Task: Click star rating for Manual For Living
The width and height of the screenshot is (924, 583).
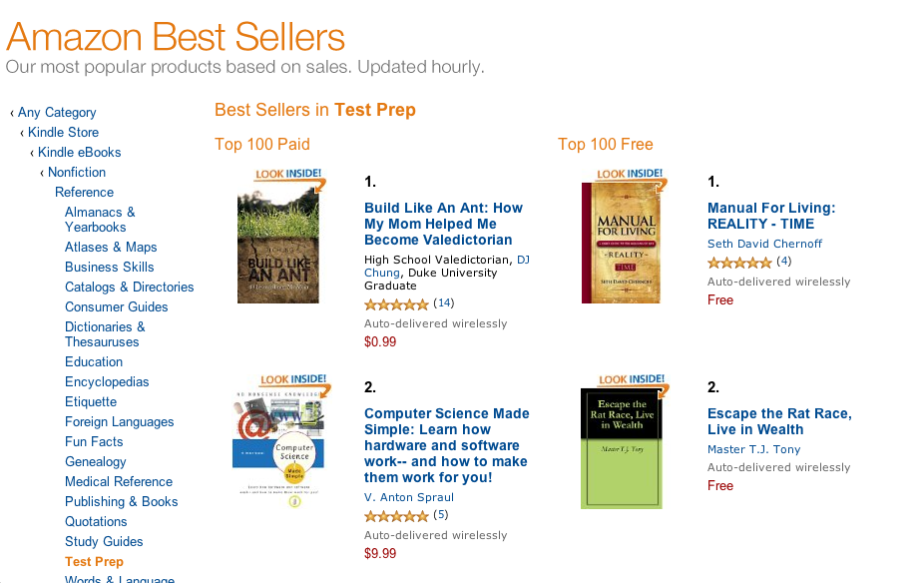Action: tap(739, 263)
